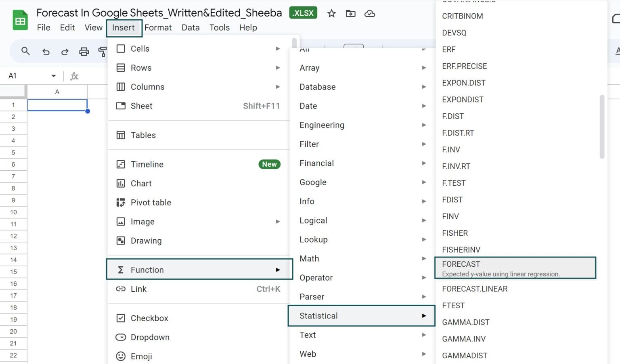
Task: Undo the last action
Action: pyautogui.click(x=46, y=52)
